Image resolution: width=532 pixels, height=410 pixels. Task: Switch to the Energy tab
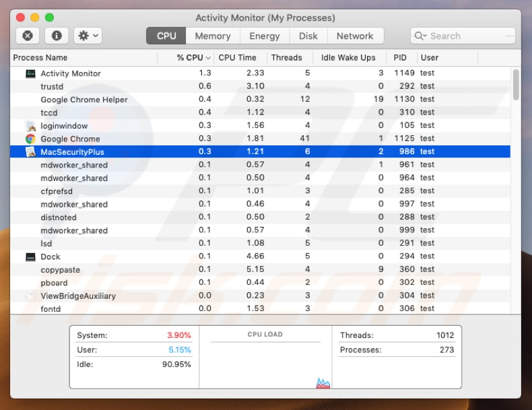pyautogui.click(x=264, y=36)
